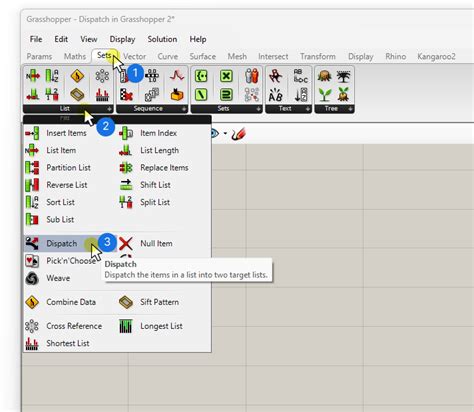Select Insert Items from the dropdown list
474x412 pixels.
pyautogui.click(x=67, y=133)
